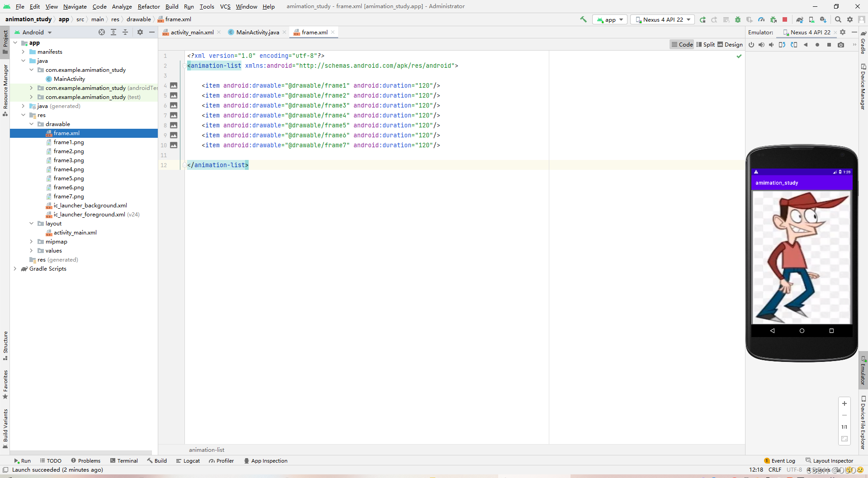Open the Profiler tool window
Viewport: 868px width, 478px height.
click(222, 461)
